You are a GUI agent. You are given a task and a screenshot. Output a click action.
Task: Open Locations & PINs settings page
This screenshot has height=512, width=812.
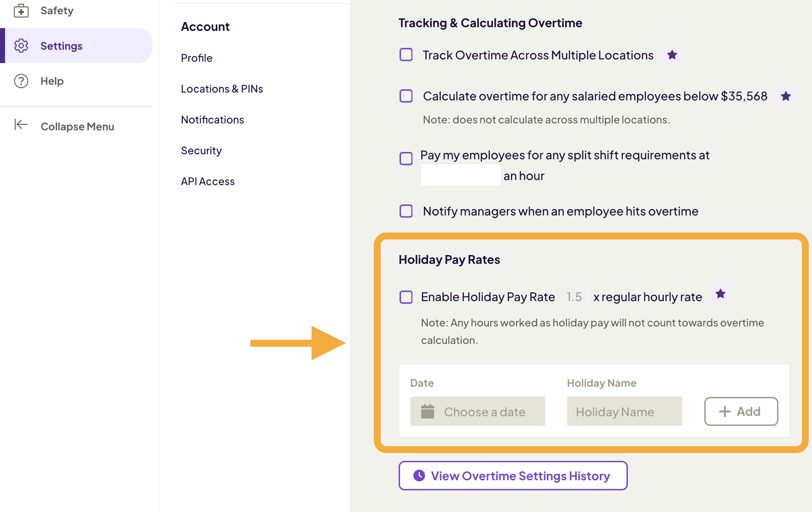[x=222, y=89]
